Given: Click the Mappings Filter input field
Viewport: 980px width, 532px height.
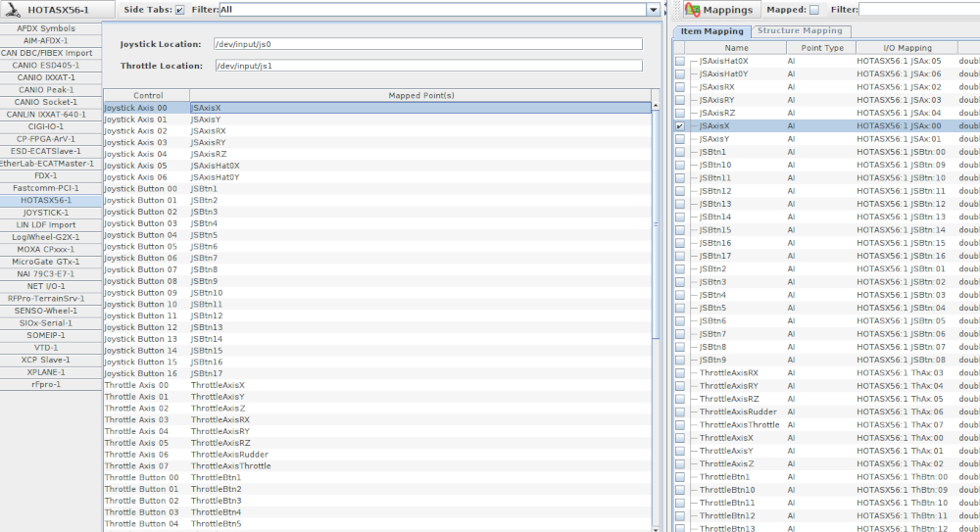Looking at the screenshot, I should 919,10.
